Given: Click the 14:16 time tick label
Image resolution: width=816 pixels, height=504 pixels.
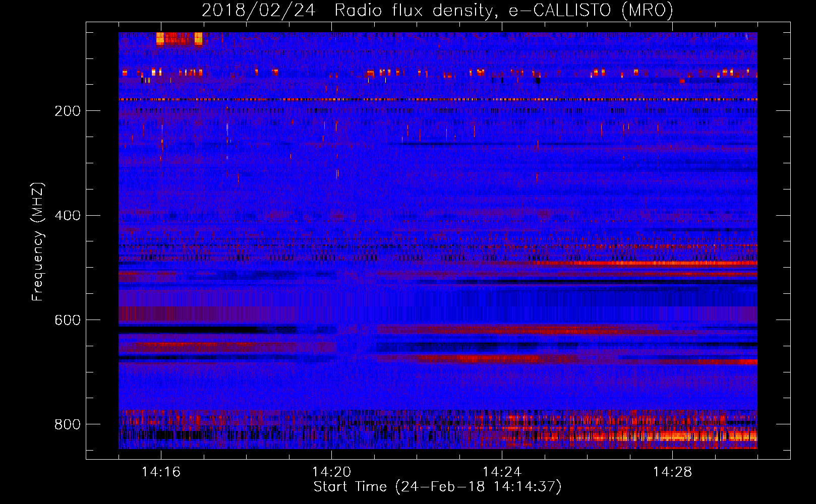Looking at the screenshot, I should 161,472.
